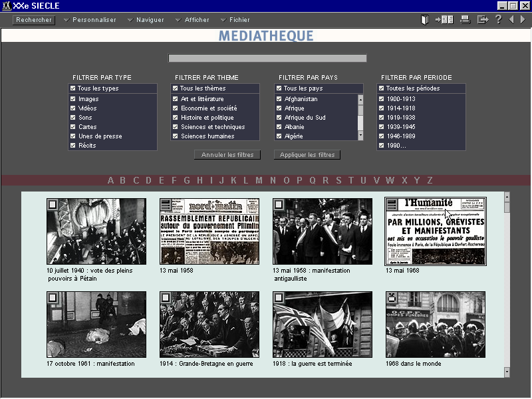Image resolution: width=532 pixels, height=399 pixels.
Task: Uncheck 'Economie et société' theme
Action: (x=176, y=108)
